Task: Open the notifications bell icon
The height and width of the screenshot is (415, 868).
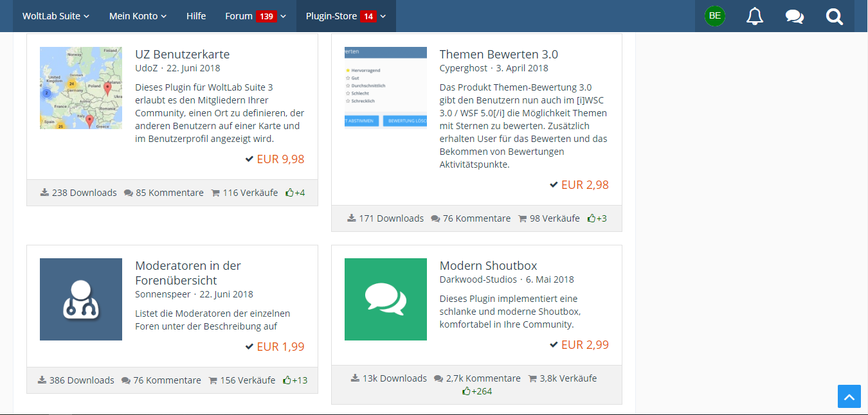Action: point(755,16)
